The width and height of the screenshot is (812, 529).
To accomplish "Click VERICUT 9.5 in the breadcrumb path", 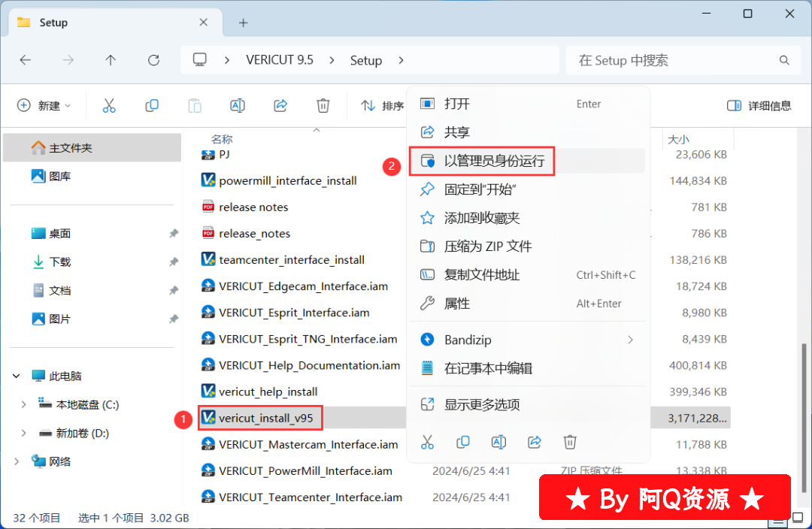I will (280, 60).
